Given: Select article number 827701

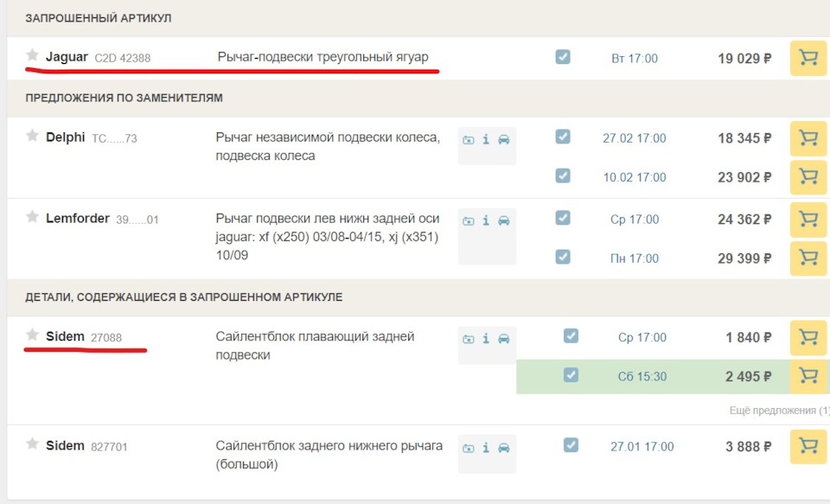Looking at the screenshot, I should coord(109,447).
